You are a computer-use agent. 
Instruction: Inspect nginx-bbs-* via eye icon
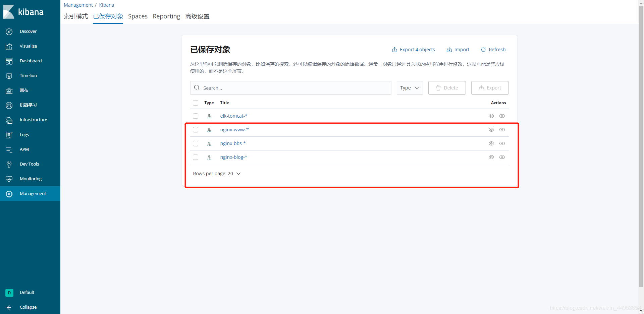coord(491,143)
